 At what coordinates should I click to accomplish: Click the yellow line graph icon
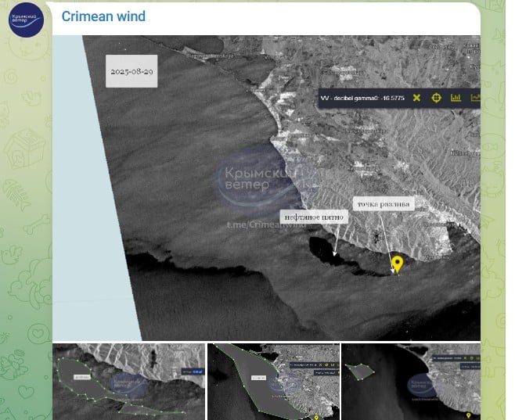[x=474, y=98]
